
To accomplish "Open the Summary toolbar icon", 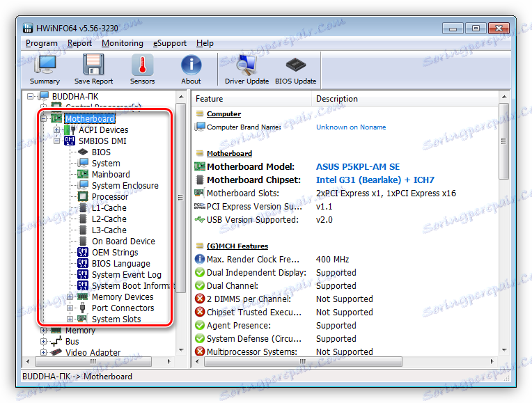I will coord(45,65).
